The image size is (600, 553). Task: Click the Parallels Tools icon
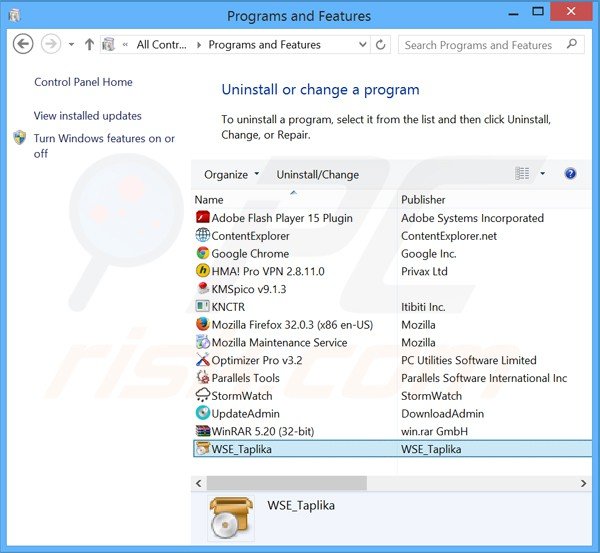click(203, 377)
